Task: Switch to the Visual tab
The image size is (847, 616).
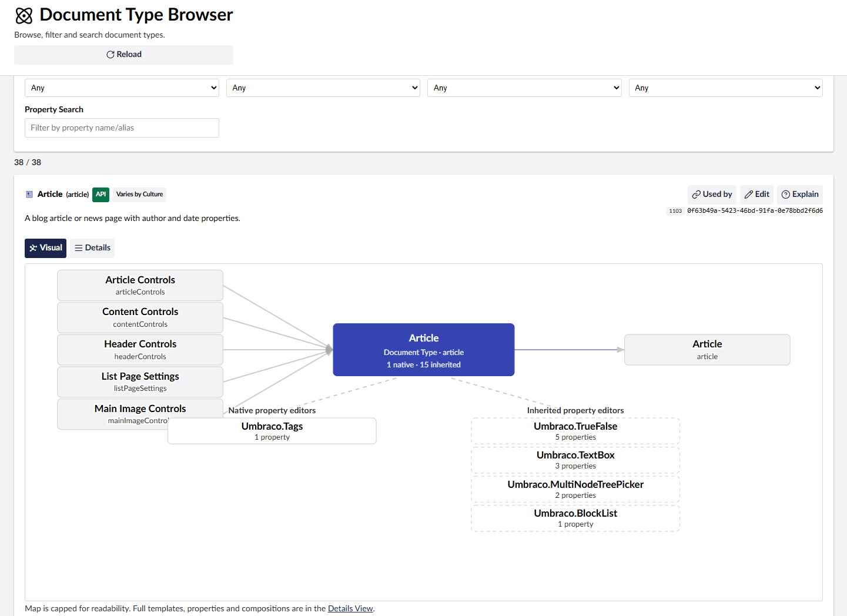Action: (x=45, y=248)
